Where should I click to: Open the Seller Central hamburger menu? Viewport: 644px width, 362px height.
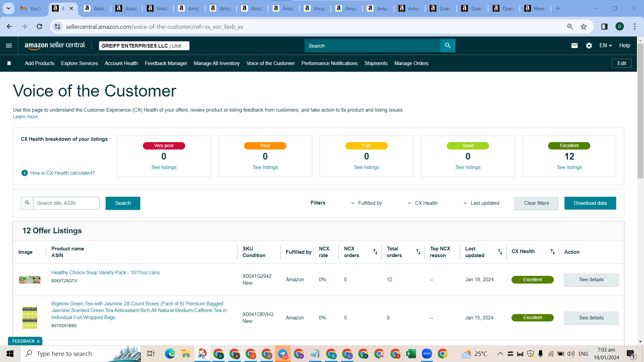[x=9, y=46]
